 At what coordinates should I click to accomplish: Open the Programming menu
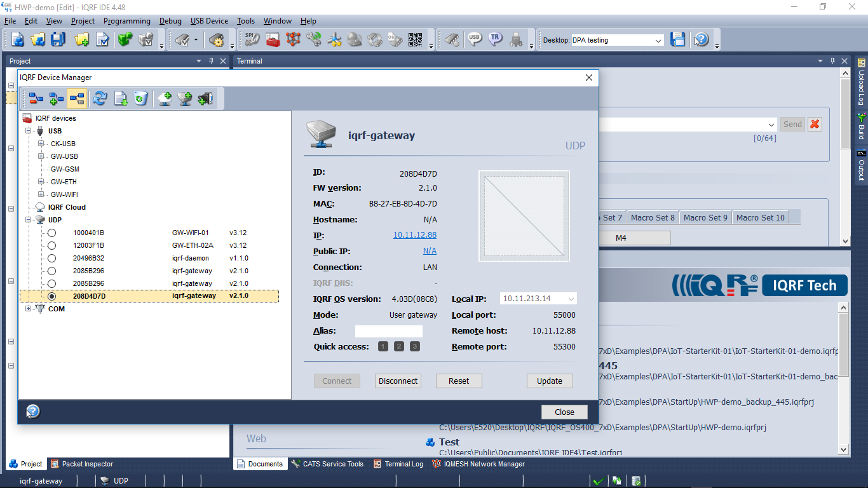click(127, 21)
